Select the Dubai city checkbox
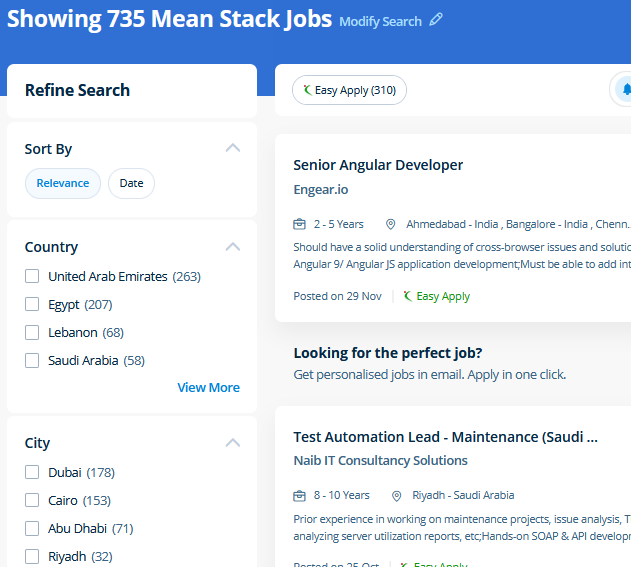Image resolution: width=631 pixels, height=567 pixels. click(32, 472)
